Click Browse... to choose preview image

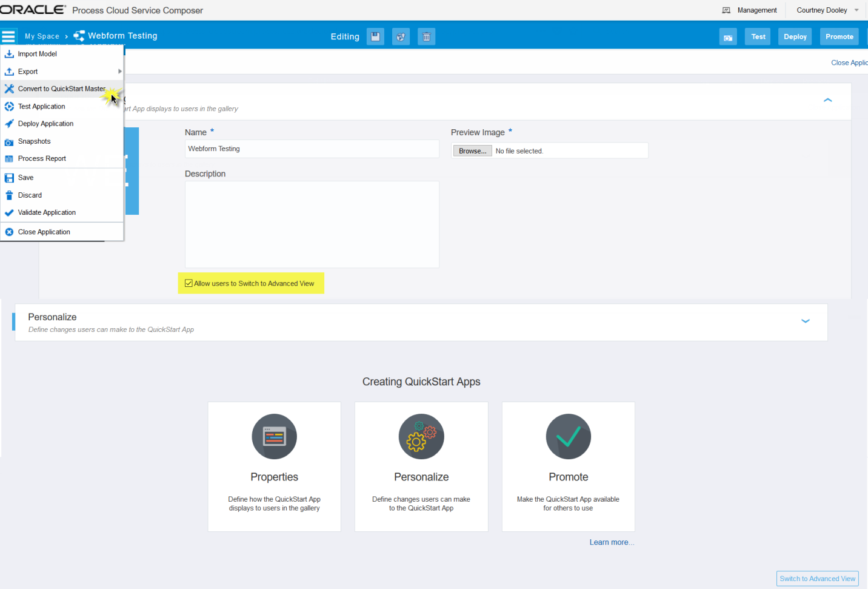(472, 151)
